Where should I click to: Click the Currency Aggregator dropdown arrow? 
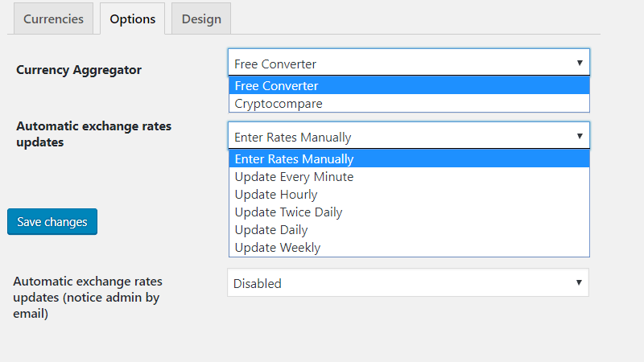click(579, 63)
